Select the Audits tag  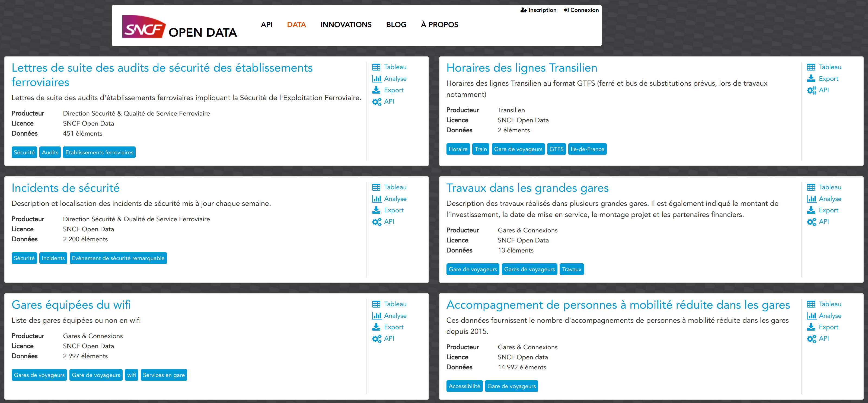pyautogui.click(x=50, y=152)
